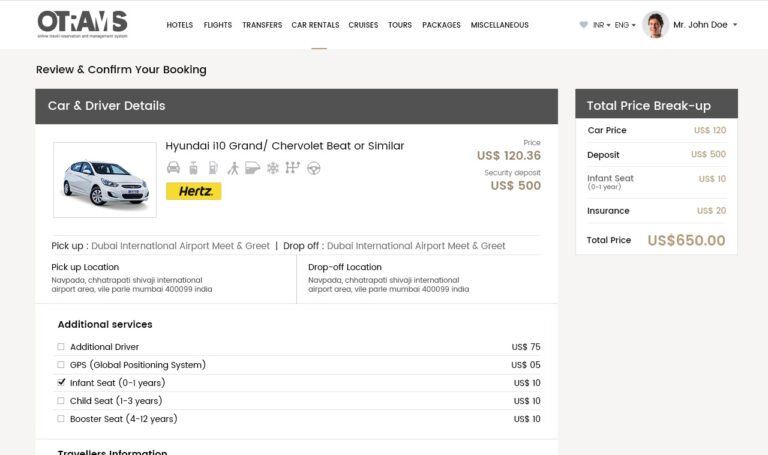Check the GPS (Global Positioning System) option
Image resolution: width=768 pixels, height=455 pixels.
[x=61, y=365]
